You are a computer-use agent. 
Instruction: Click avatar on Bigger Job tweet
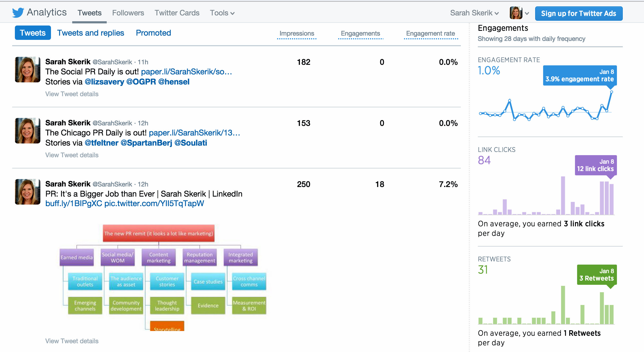[x=28, y=192]
